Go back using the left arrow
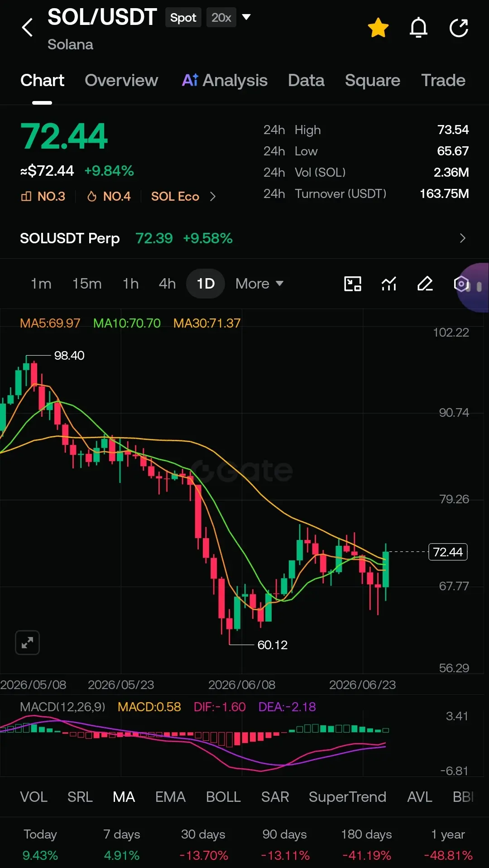Screen dimensions: 489x868 [x=28, y=28]
